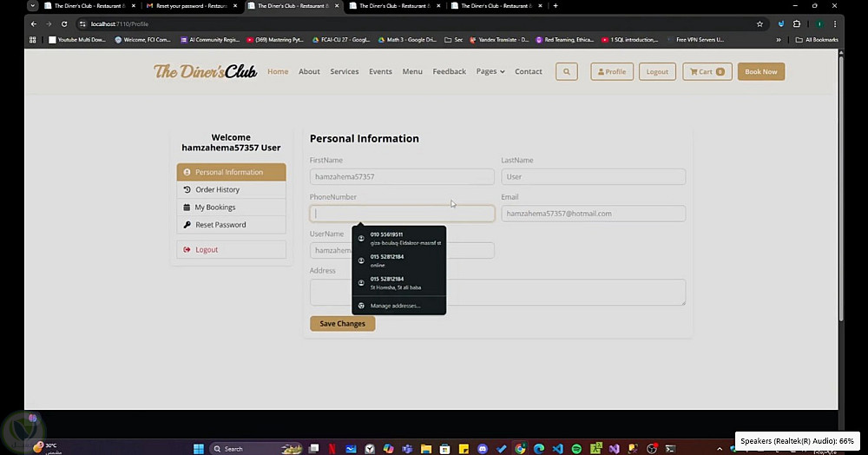868x455 pixels.
Task: Open File Explorer from the taskbar
Action: click(x=425, y=448)
